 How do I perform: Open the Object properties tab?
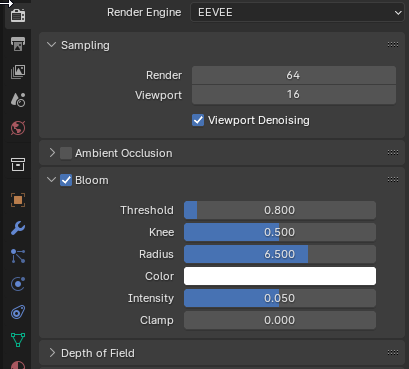(18, 200)
